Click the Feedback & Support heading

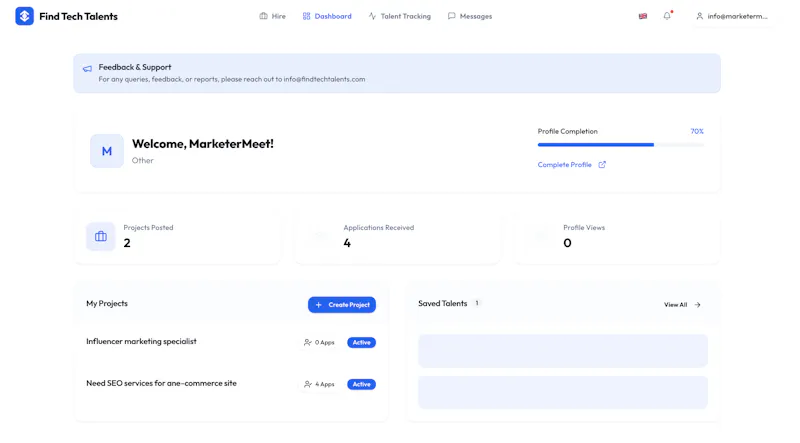click(135, 67)
